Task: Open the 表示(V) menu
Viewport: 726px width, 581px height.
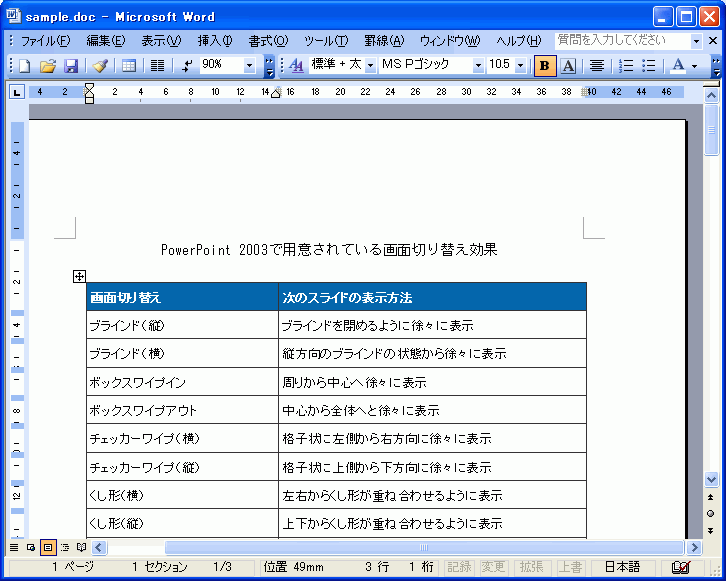Action: (161, 41)
